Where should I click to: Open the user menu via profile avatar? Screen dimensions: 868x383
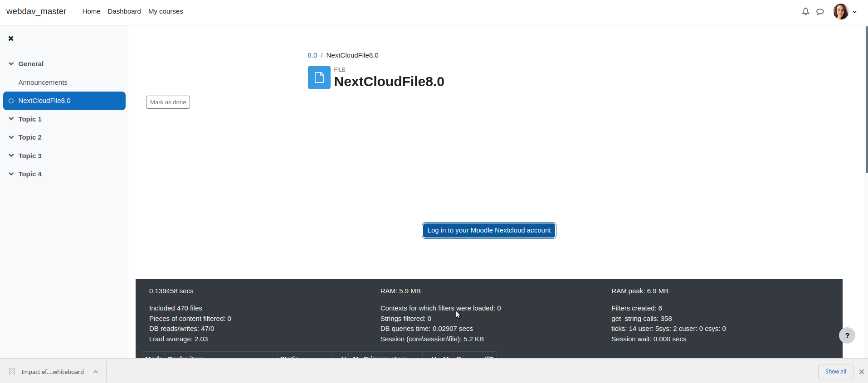(841, 12)
